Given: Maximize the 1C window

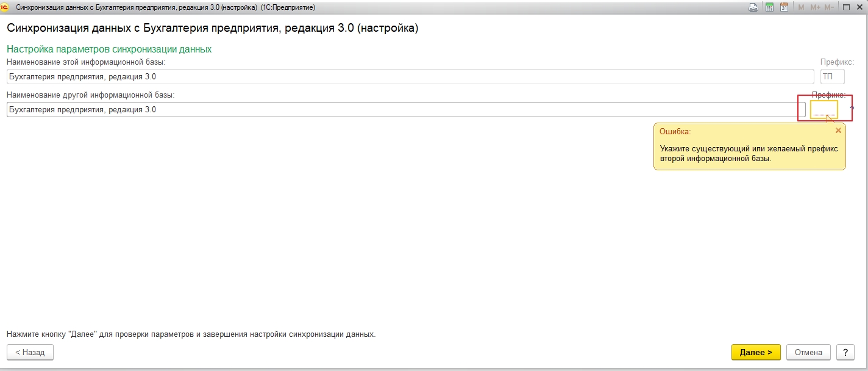Looking at the screenshot, I should tap(846, 7).
